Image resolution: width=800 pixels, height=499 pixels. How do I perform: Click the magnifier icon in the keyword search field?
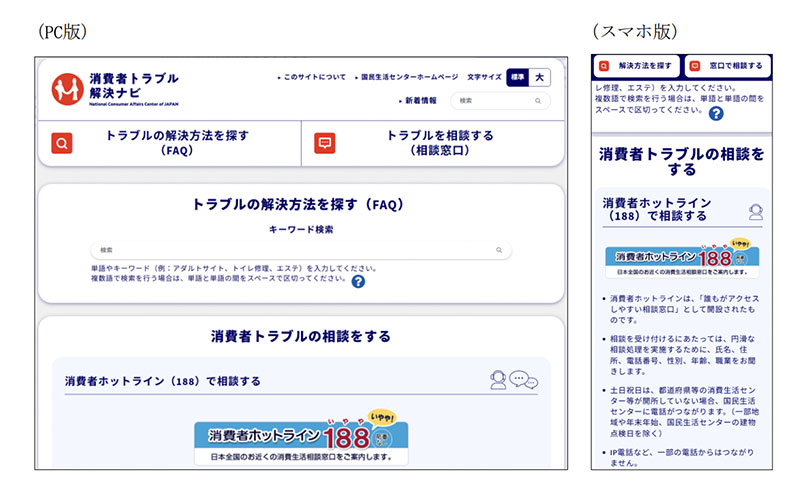[499, 250]
